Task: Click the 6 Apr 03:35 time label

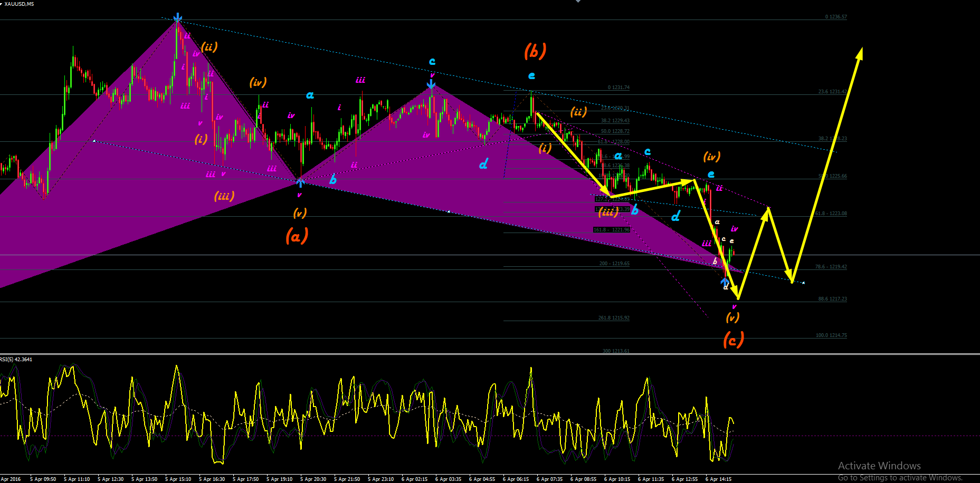Action: coord(449,479)
